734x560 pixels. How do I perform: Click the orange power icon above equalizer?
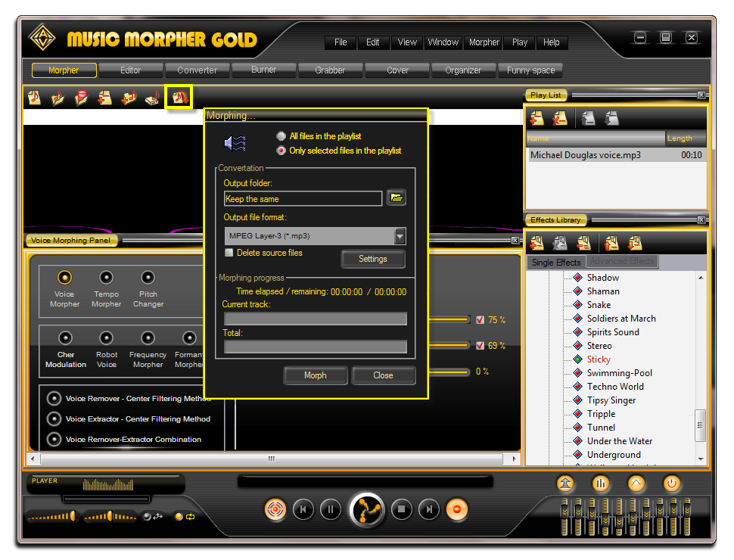point(672,484)
